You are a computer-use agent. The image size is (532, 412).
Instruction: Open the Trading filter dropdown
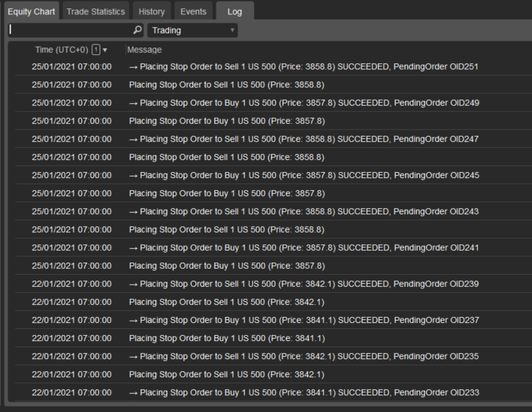tap(192, 30)
